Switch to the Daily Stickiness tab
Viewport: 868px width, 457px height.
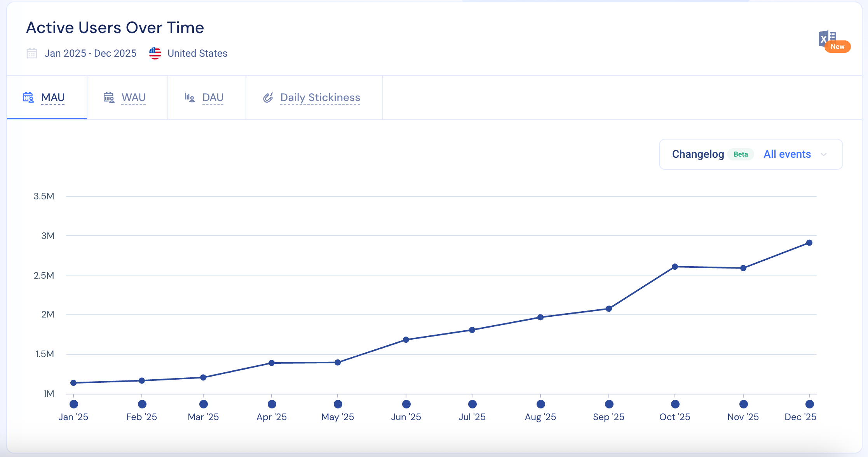click(x=320, y=98)
